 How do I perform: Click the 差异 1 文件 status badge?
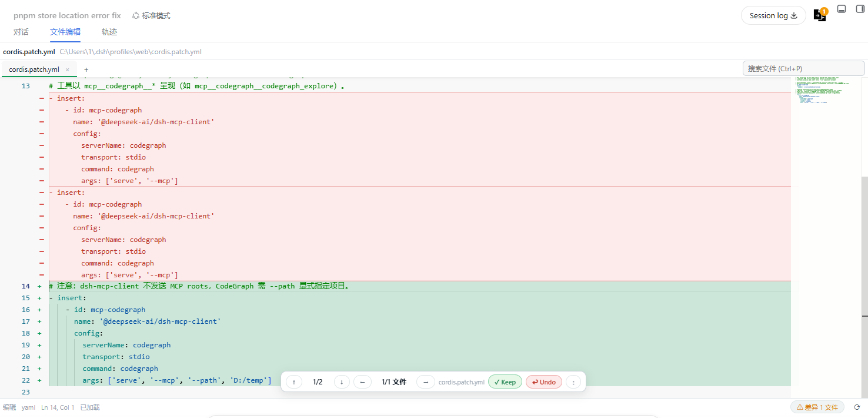817,407
